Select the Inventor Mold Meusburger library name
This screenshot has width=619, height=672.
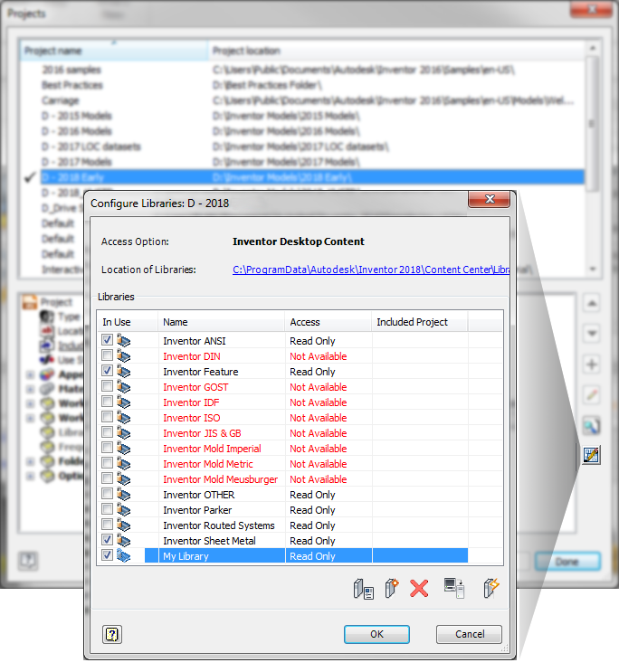tap(221, 479)
